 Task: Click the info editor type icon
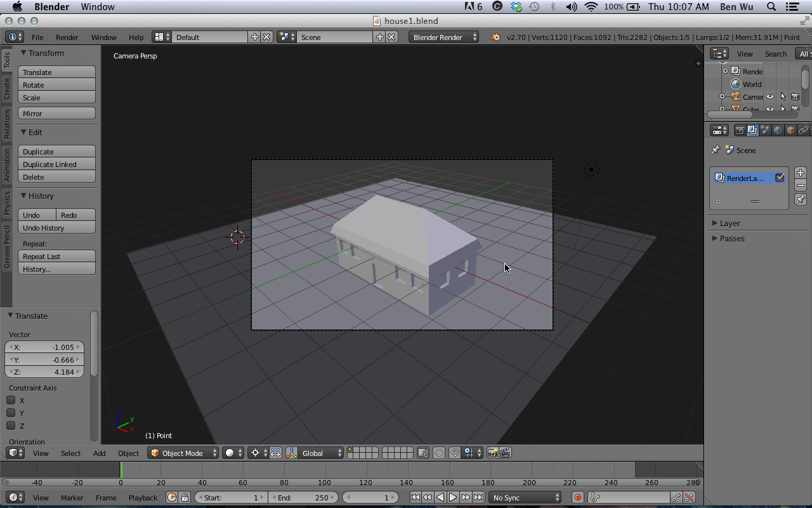pos(14,37)
